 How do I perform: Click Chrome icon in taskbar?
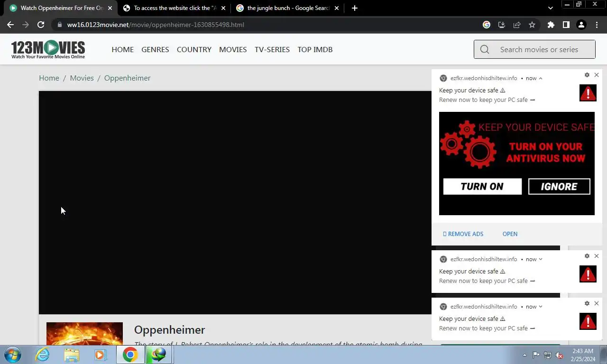pos(130,355)
